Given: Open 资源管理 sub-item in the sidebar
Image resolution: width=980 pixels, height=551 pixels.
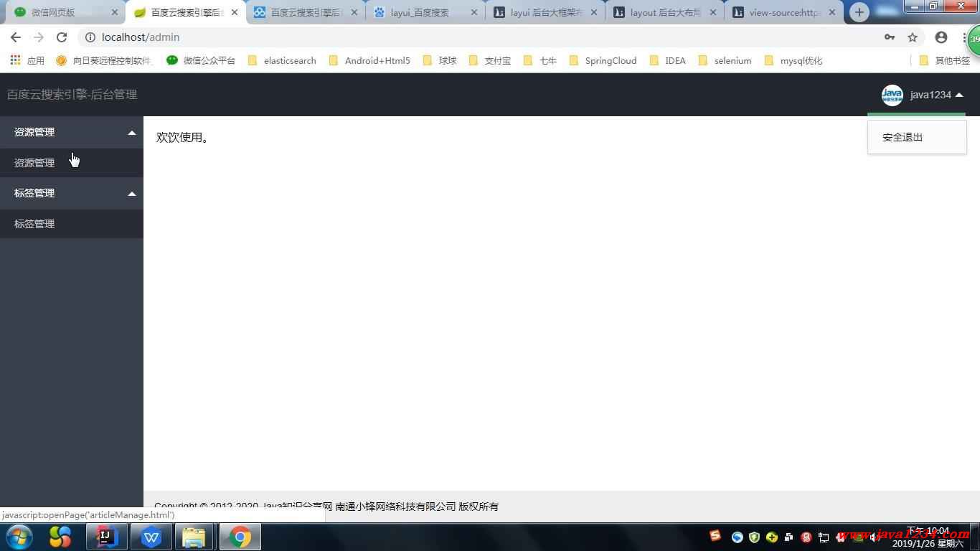Looking at the screenshot, I should 72,163.
